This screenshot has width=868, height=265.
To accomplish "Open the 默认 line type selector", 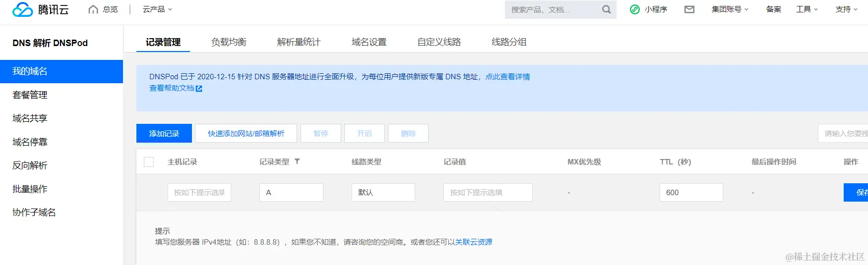I will pyautogui.click(x=383, y=192).
